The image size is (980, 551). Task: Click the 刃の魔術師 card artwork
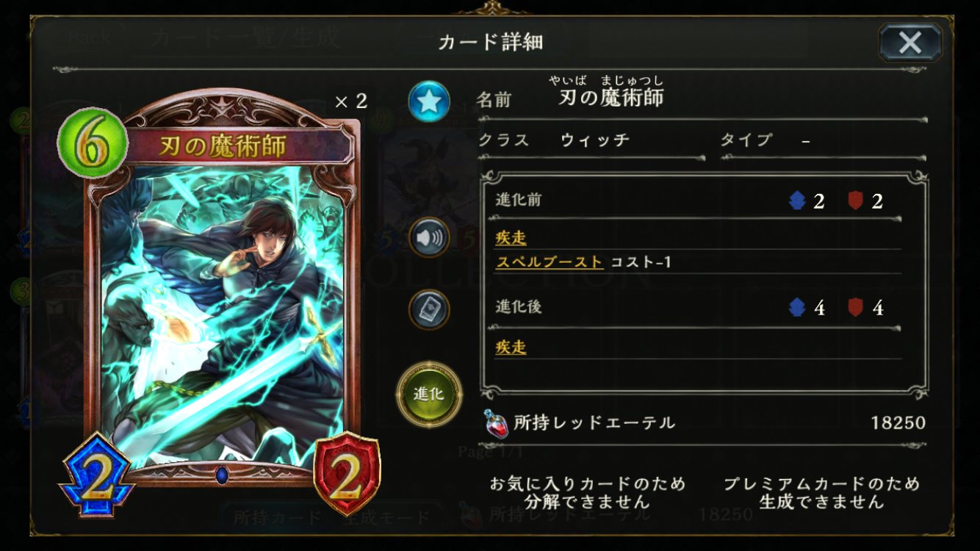[x=222, y=316]
